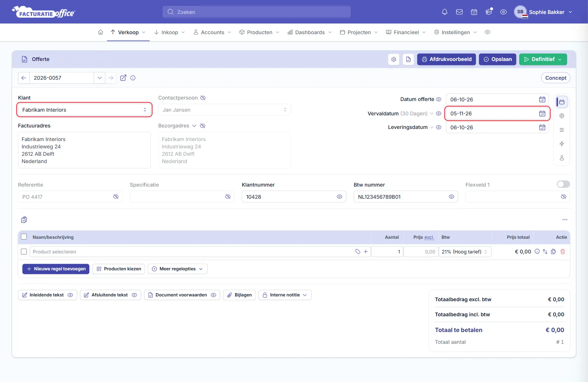Toggle visibility of Klantnummer field
588x382 pixels.
click(x=340, y=197)
